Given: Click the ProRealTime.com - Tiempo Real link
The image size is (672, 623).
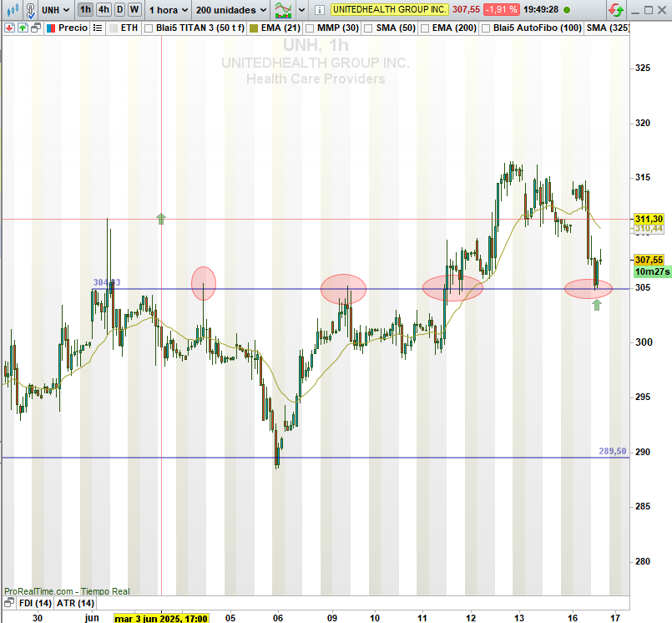Looking at the screenshot, I should pos(67,591).
